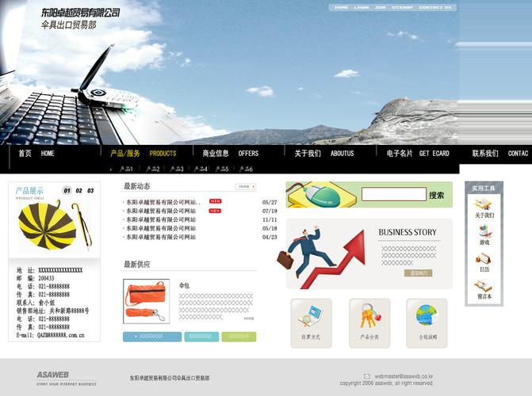Screen dimensions: 532x396
Task: Open the 电子名片 GET ECARD menu
Action: tap(418, 153)
